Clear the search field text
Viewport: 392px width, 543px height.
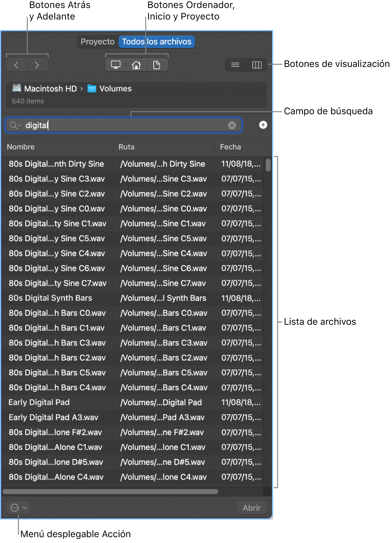tap(232, 125)
